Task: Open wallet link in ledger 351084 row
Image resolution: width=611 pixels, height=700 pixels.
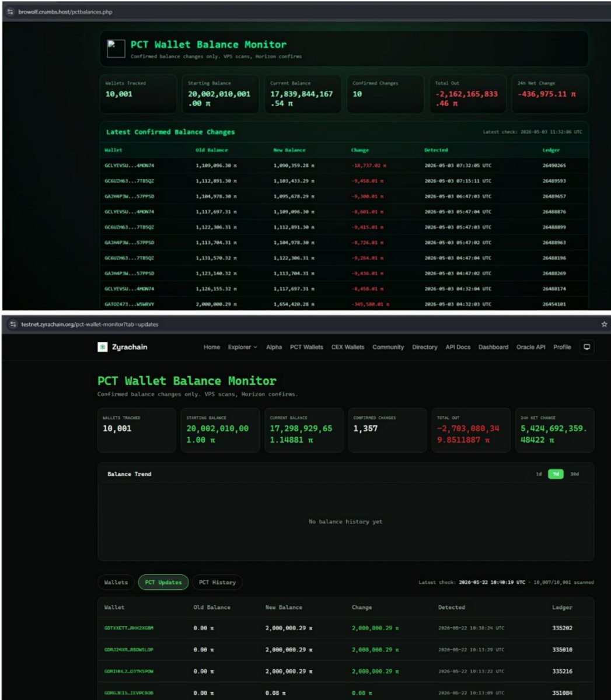Action: coord(128,693)
